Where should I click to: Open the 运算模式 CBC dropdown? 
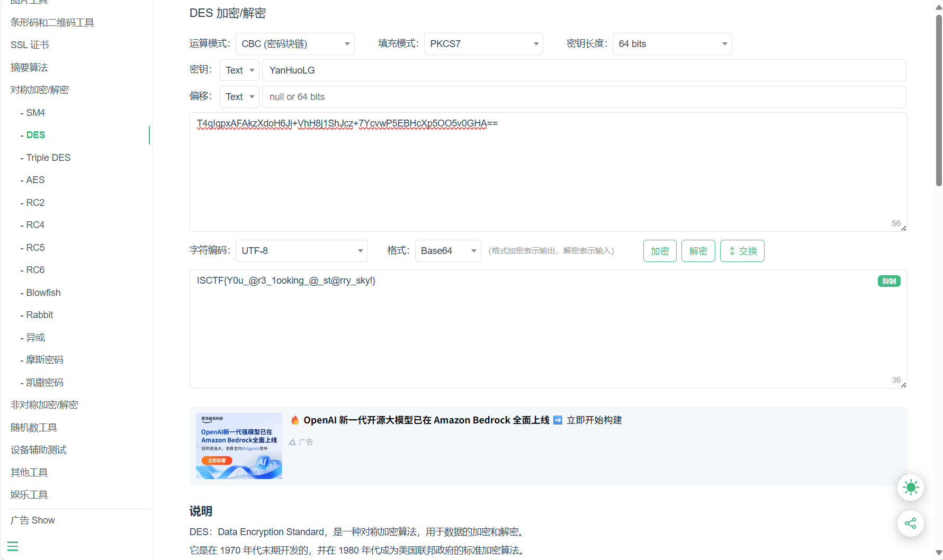[295, 44]
